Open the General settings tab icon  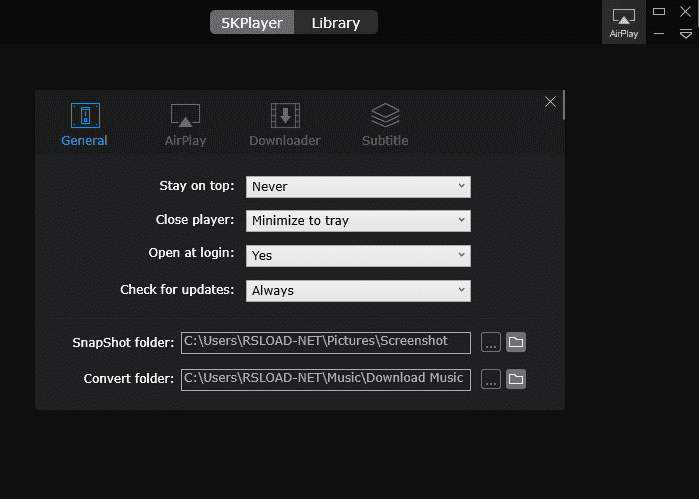(85, 116)
